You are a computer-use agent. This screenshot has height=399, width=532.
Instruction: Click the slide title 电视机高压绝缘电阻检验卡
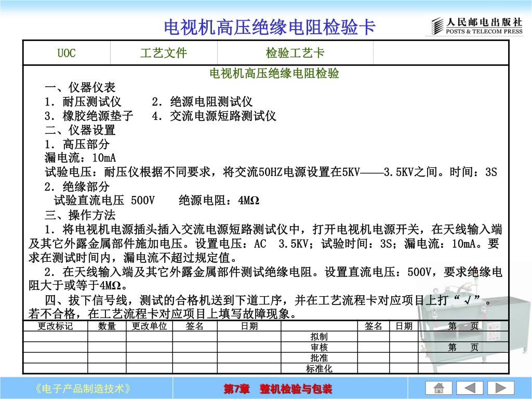[x=270, y=27]
